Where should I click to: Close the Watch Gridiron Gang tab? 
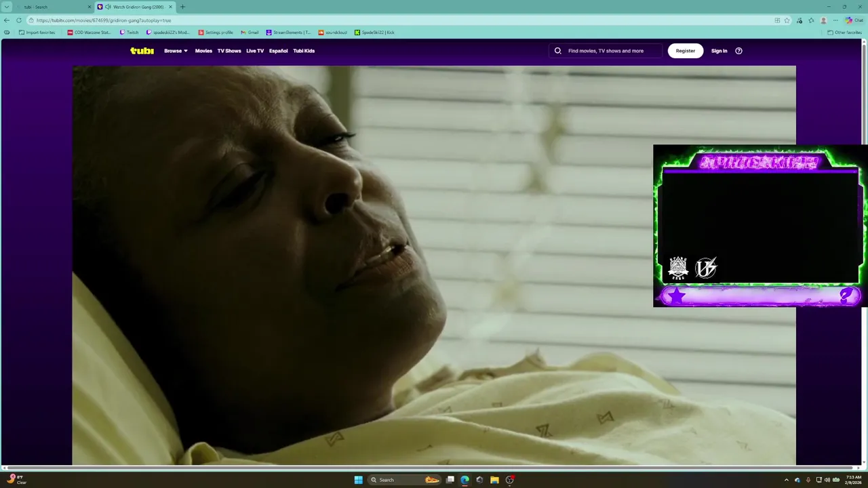[x=170, y=7]
